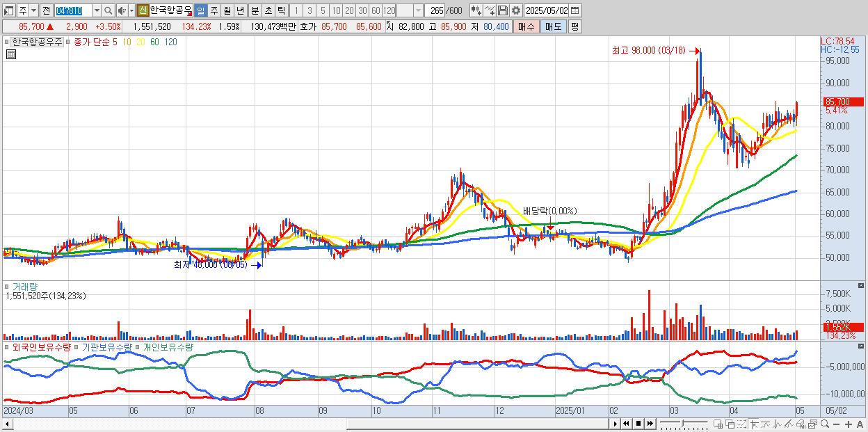Click the scrollbar right arrow button
Screen dimensions: 868x432
tap(616, 424)
